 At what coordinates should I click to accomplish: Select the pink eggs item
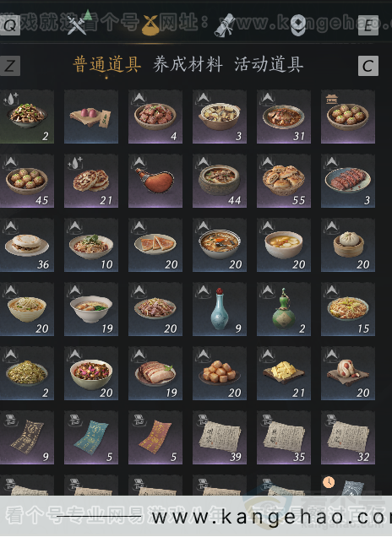point(91,117)
